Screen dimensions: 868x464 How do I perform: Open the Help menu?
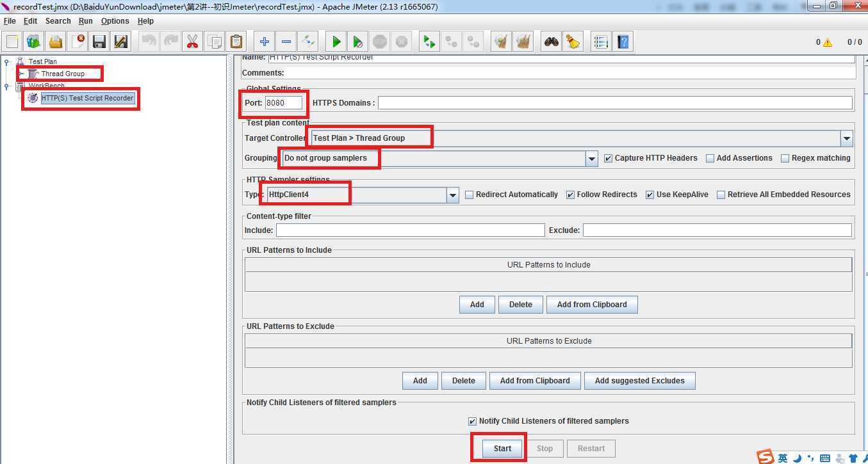coord(146,21)
